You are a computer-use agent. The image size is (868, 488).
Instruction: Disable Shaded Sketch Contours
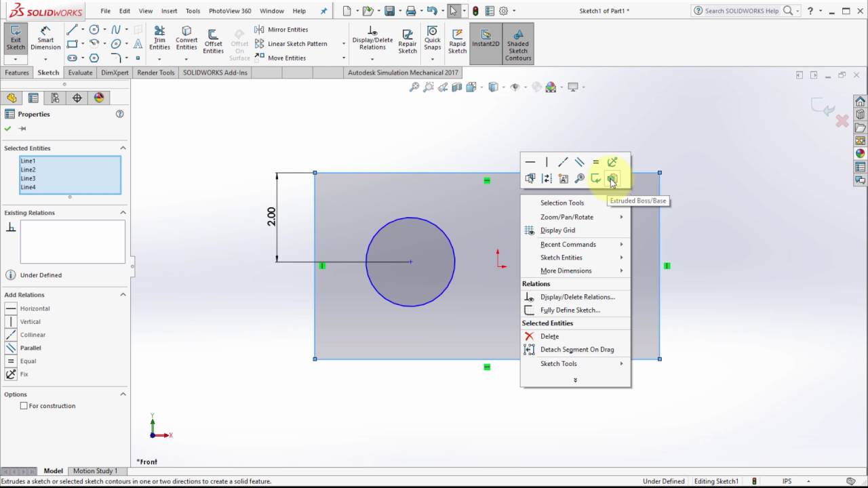[x=517, y=42]
